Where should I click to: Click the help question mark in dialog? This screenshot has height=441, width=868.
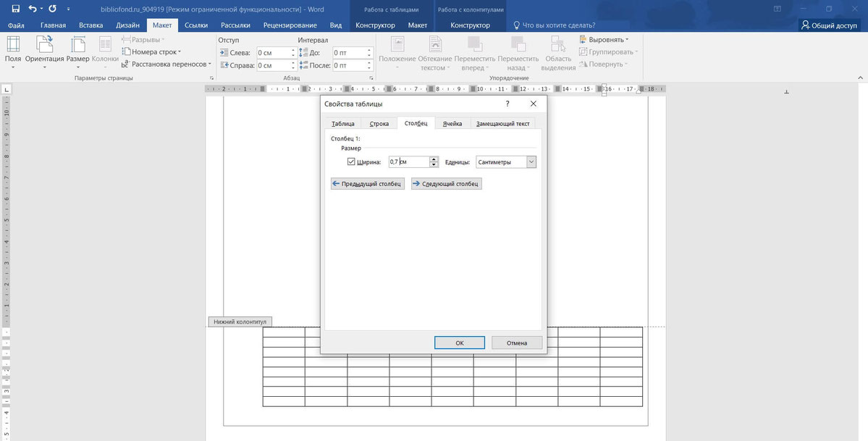coord(507,104)
